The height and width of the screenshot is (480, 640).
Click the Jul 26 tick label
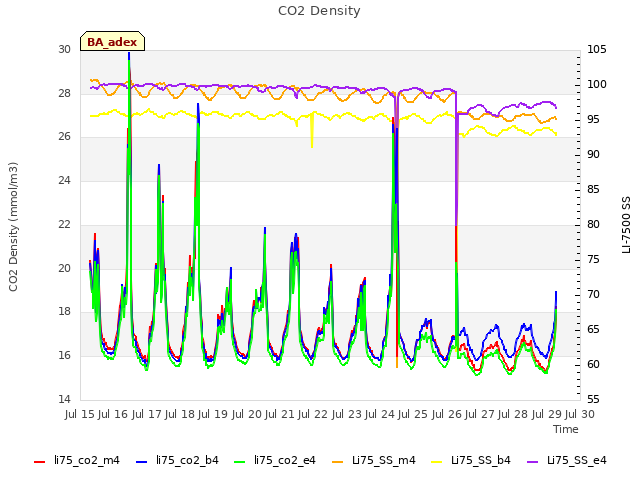[447, 414]
